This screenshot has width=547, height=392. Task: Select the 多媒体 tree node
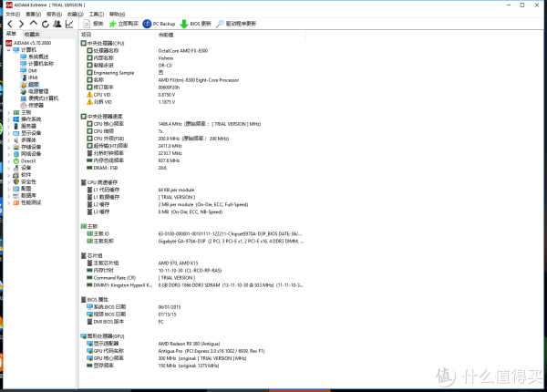tap(25, 140)
